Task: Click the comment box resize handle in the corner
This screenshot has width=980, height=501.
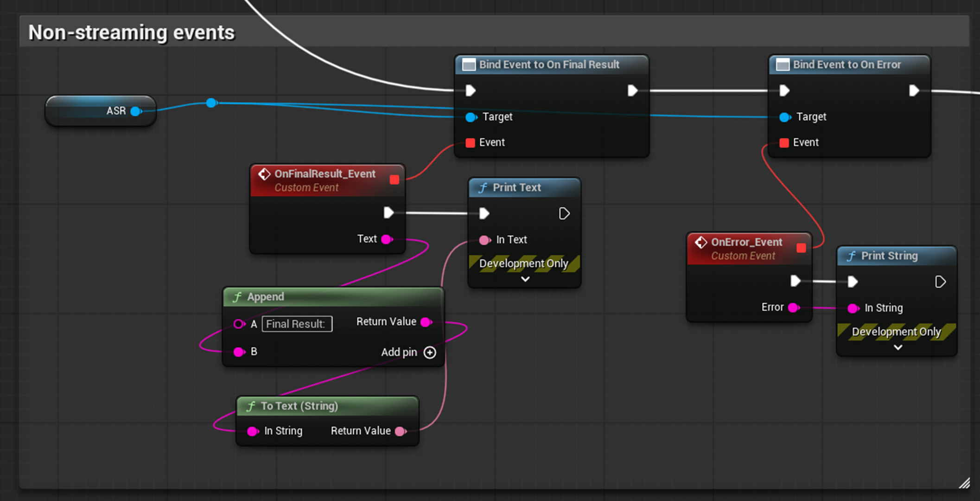Action: (964, 483)
